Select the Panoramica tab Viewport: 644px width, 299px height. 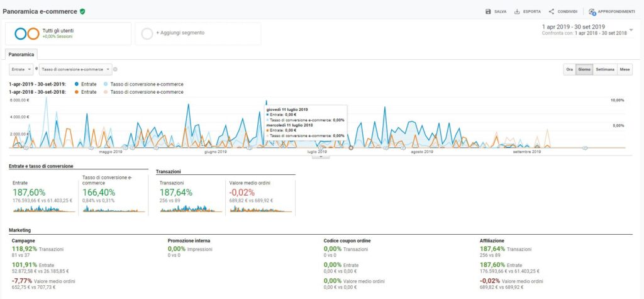click(x=21, y=55)
